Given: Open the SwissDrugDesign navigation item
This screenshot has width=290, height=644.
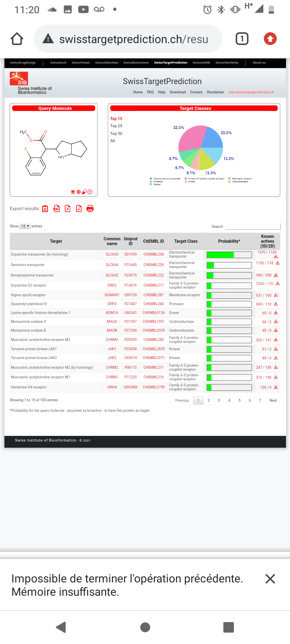Looking at the screenshot, I should 23,63.
